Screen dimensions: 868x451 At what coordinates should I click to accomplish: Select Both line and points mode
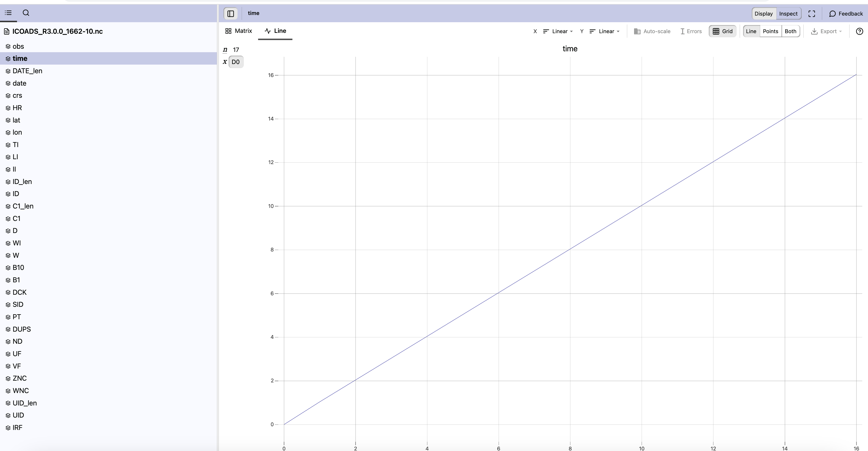(790, 31)
